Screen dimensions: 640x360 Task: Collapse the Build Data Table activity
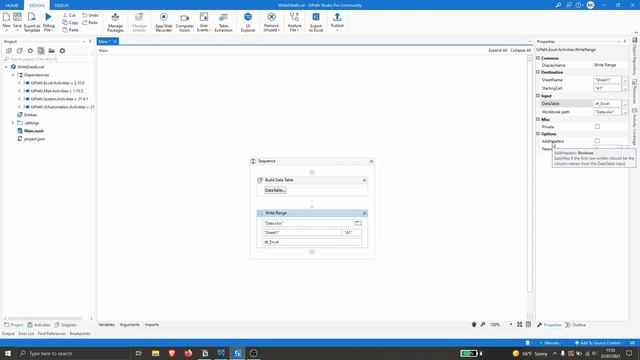(x=364, y=180)
